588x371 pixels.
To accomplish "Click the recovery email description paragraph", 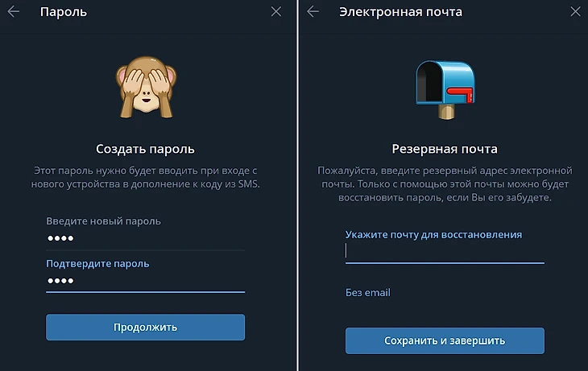I will pos(445,184).
